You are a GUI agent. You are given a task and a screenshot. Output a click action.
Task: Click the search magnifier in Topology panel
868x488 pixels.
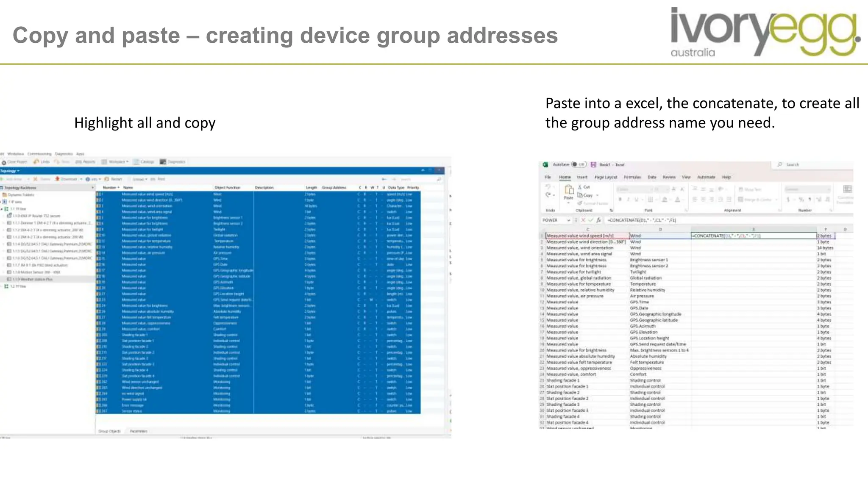coord(439,179)
